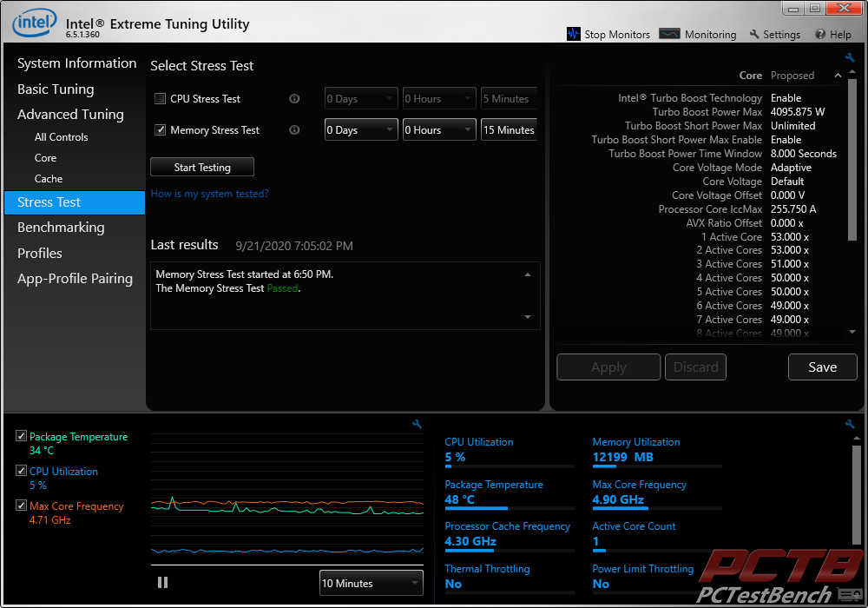Click the Max Core Frequency 4.90 GHz reading
Viewport: 868px width, 608px height.
click(x=618, y=499)
